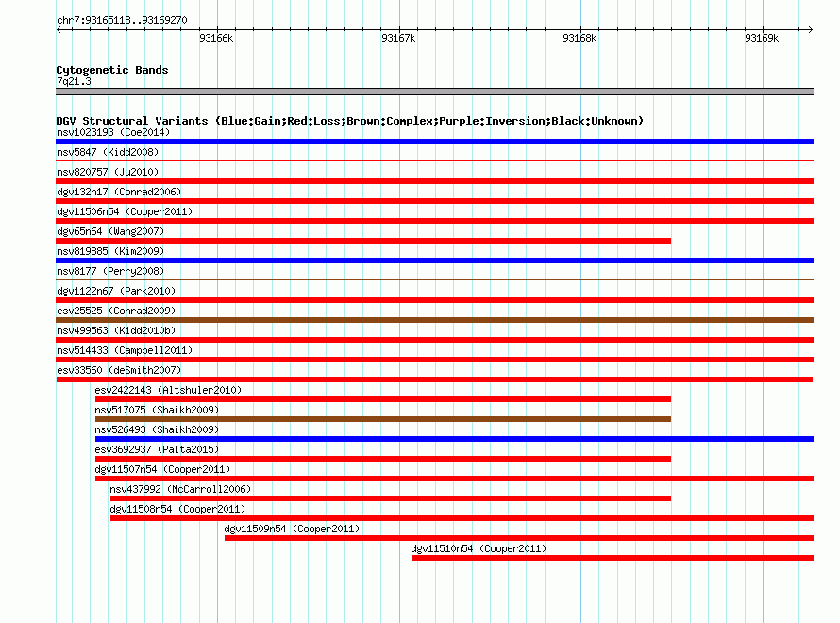Screen dimensions: 840x623
Task: Open dgv65n64 (Wang2007) variant details
Action: pyautogui.click(x=110, y=231)
